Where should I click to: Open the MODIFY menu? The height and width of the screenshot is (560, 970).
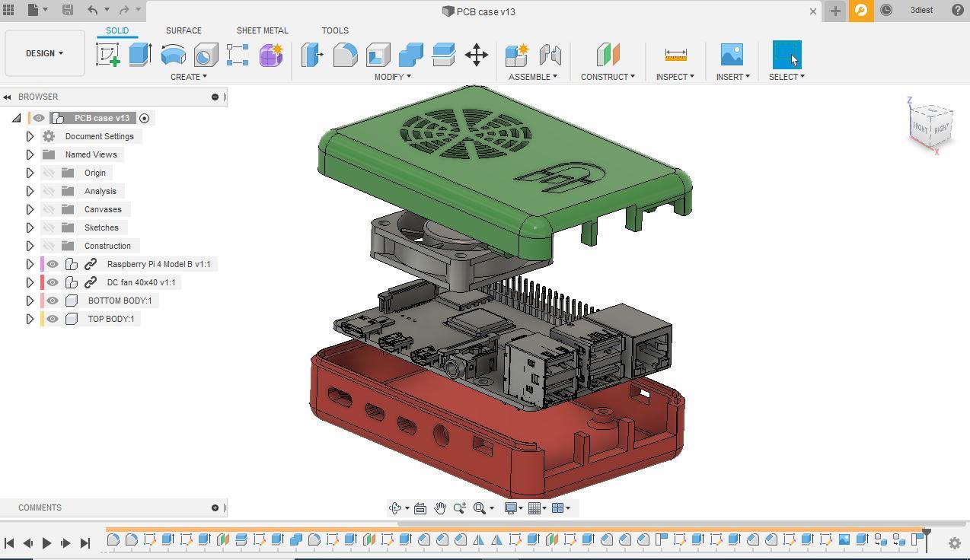point(392,77)
